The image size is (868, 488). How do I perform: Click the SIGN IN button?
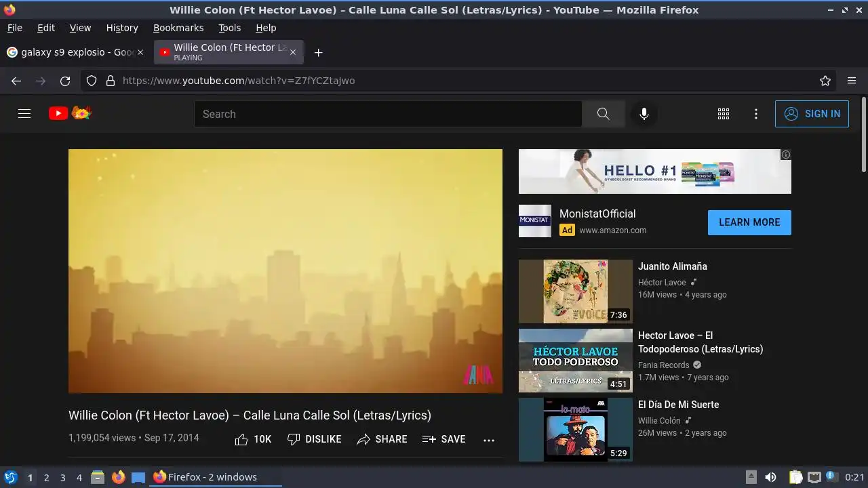pyautogui.click(x=812, y=114)
